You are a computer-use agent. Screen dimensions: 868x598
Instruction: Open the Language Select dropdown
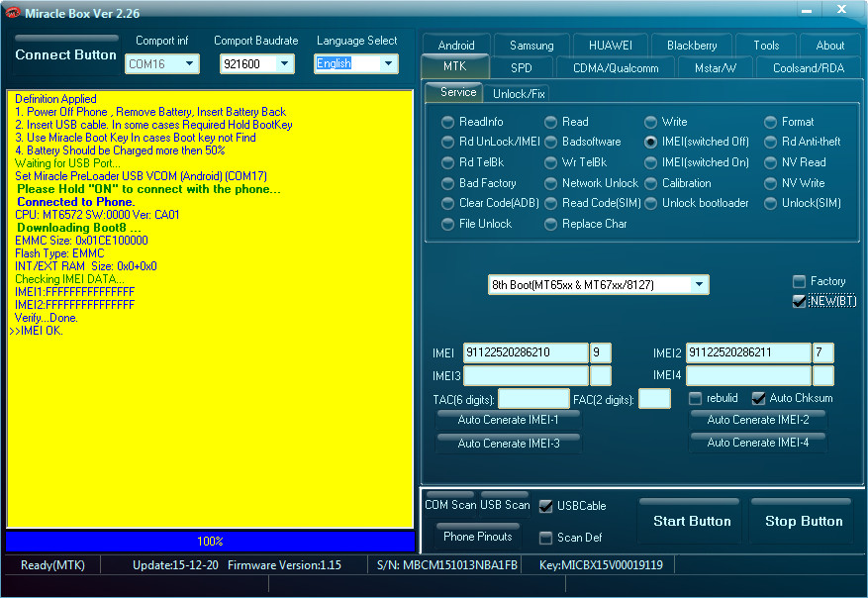[x=356, y=63]
